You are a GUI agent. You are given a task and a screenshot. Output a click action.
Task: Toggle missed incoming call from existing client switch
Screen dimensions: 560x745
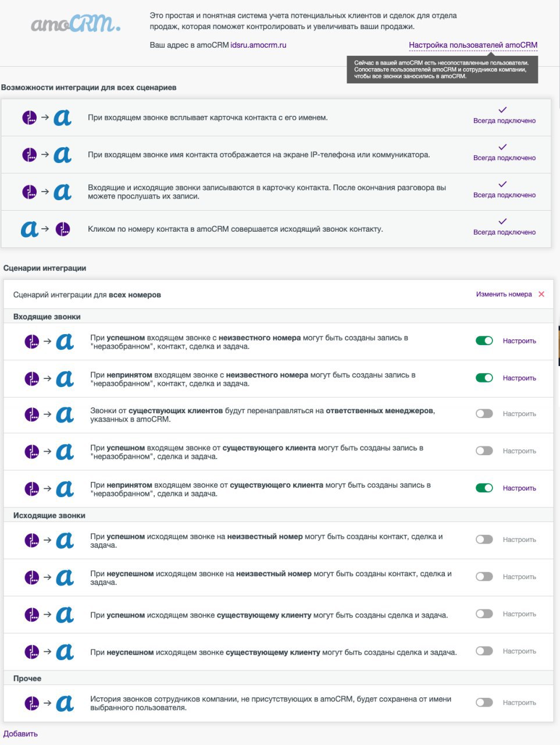point(484,488)
